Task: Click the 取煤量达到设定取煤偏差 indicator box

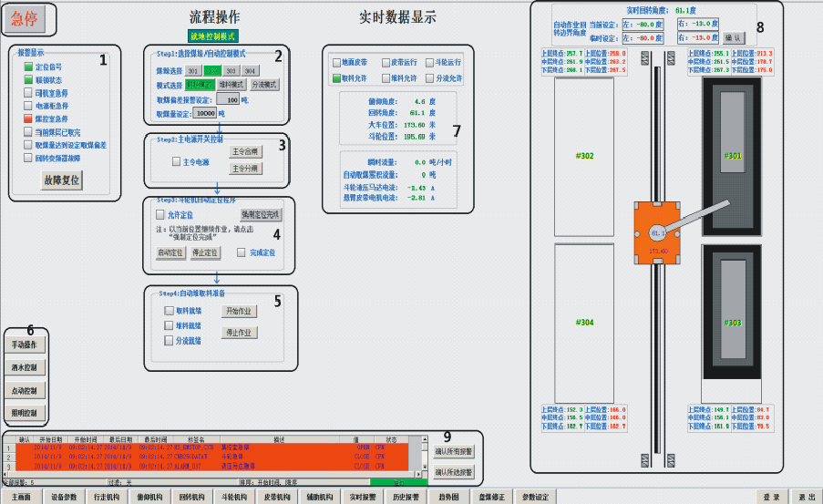Action: (28, 145)
